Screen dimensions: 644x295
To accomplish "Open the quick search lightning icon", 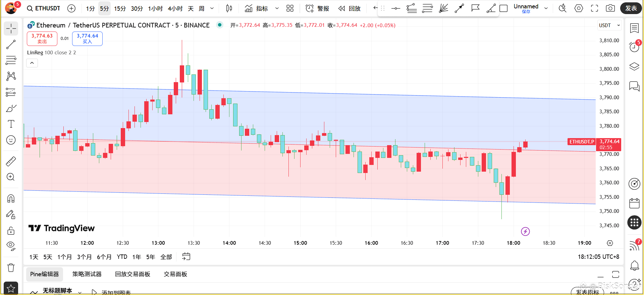I will coord(562,8).
